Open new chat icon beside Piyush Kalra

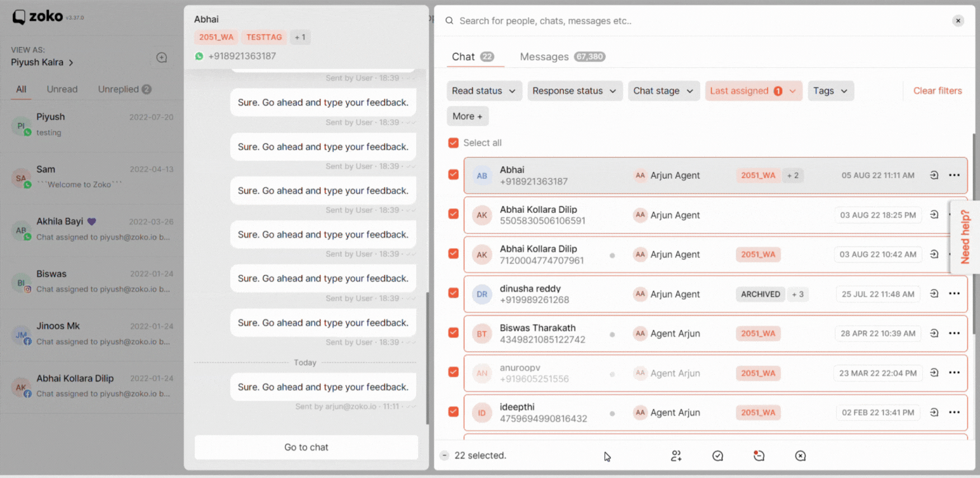pyautogui.click(x=162, y=58)
